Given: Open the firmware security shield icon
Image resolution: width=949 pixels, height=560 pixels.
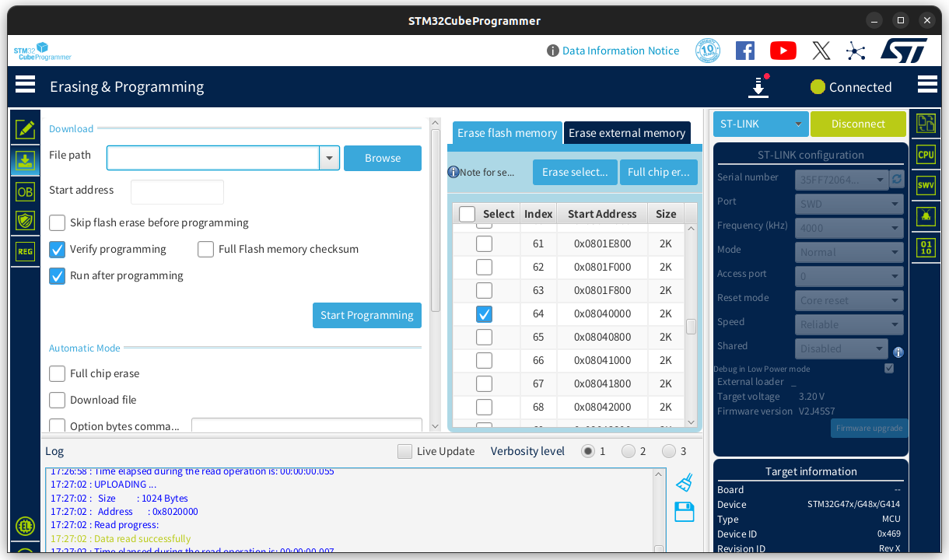Looking at the screenshot, I should pos(25,221).
